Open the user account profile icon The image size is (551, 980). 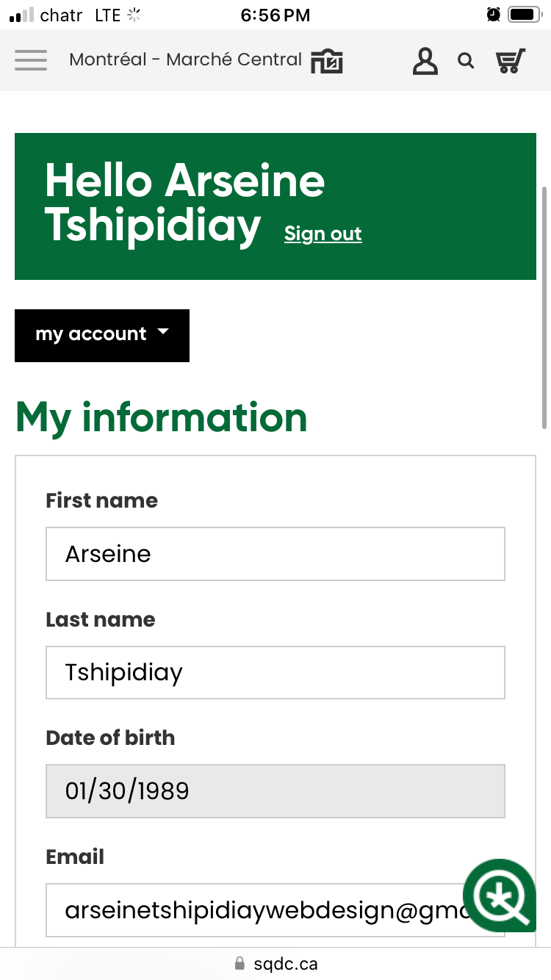pos(425,62)
